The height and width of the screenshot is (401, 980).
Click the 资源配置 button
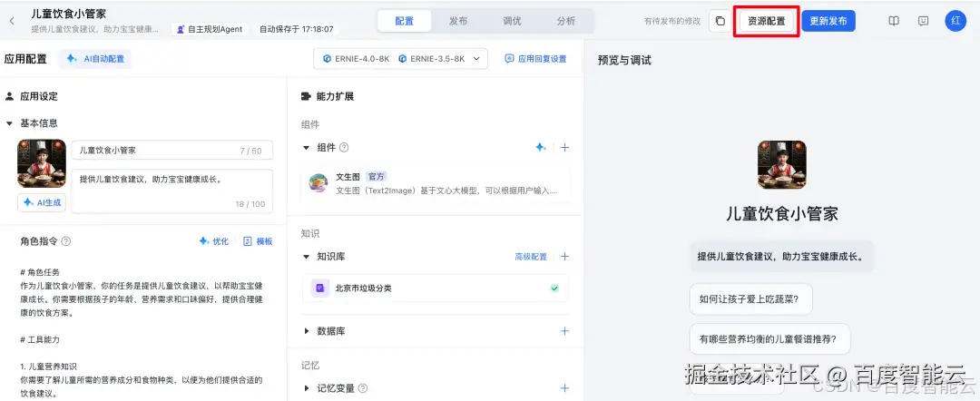coord(766,21)
